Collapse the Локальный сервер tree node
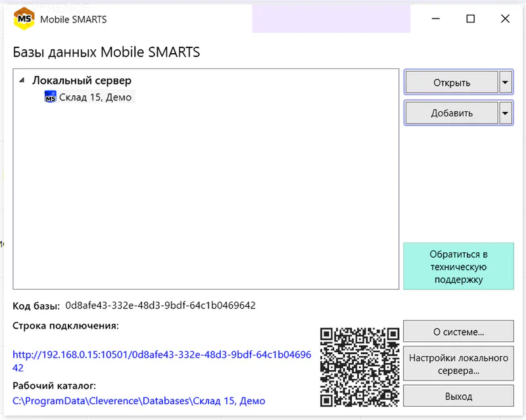This screenshot has height=420, width=526. (22, 80)
